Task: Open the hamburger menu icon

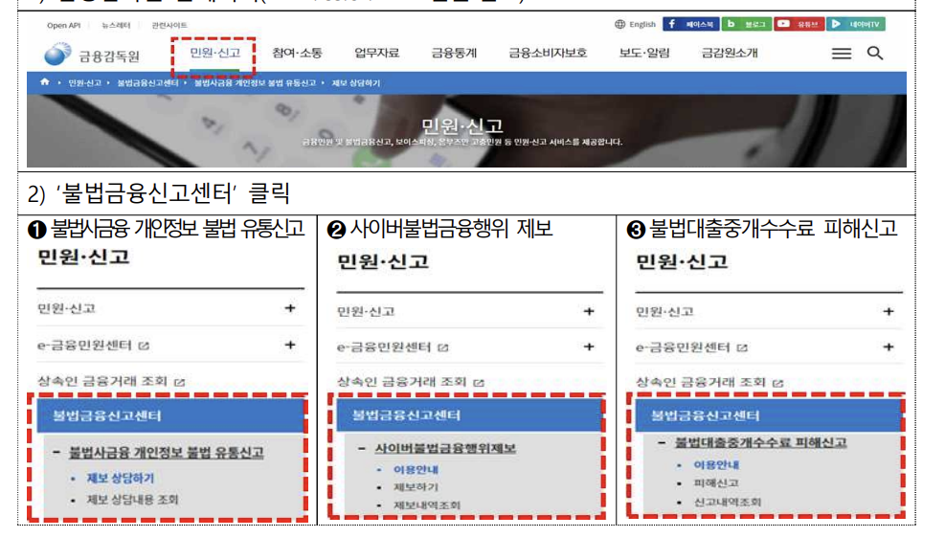Action: 842,54
